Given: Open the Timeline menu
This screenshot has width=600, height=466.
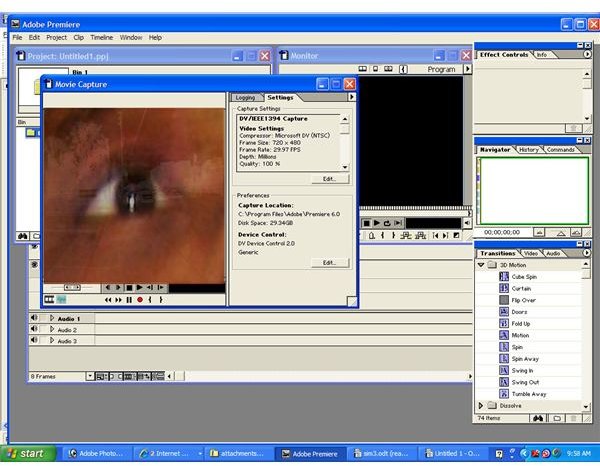Looking at the screenshot, I should tap(102, 37).
